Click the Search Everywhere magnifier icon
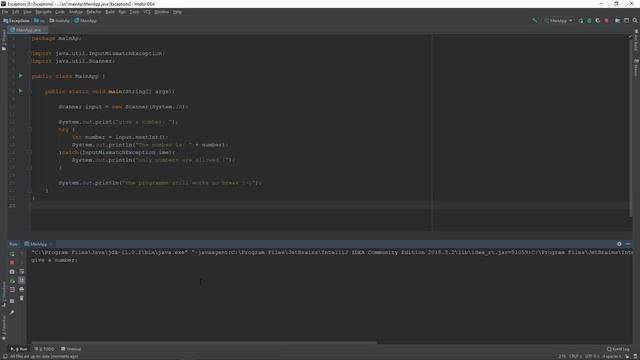The width and height of the screenshot is (640, 360). pyautogui.click(x=635, y=20)
